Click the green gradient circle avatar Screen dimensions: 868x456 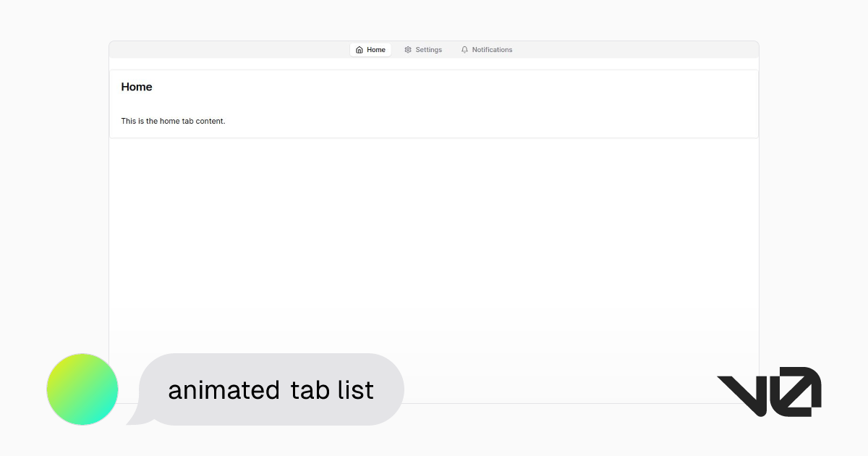tap(82, 389)
